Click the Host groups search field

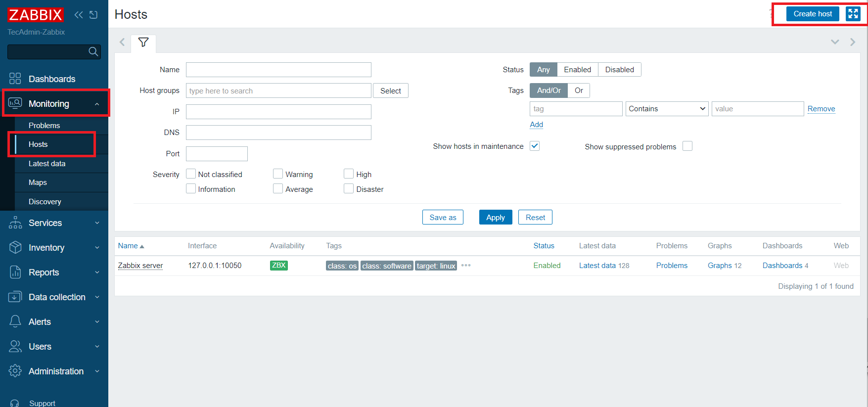tap(278, 91)
